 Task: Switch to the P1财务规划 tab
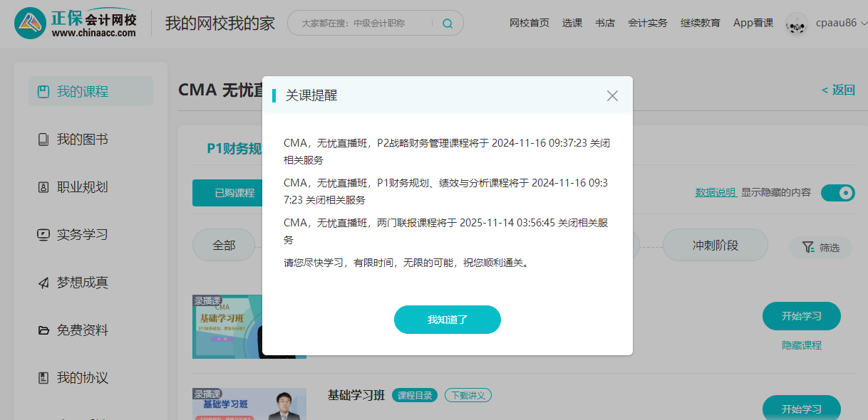(234, 148)
